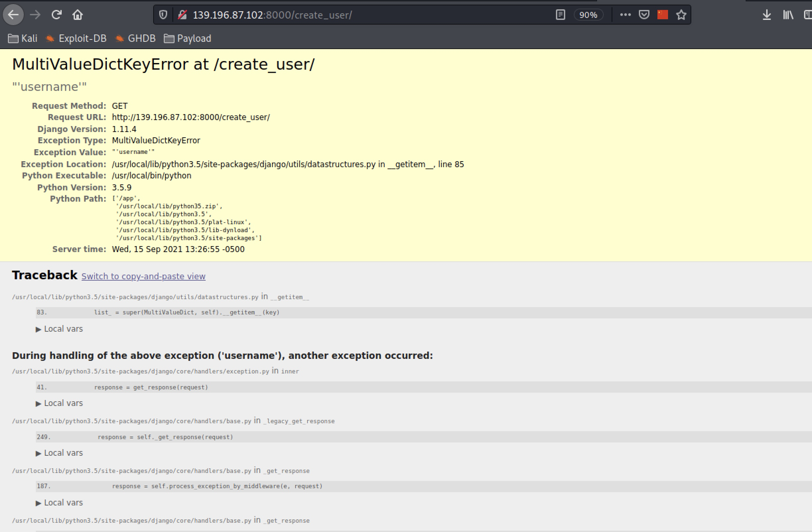Reload the current page
This screenshot has height=532, width=812.
click(x=56, y=15)
